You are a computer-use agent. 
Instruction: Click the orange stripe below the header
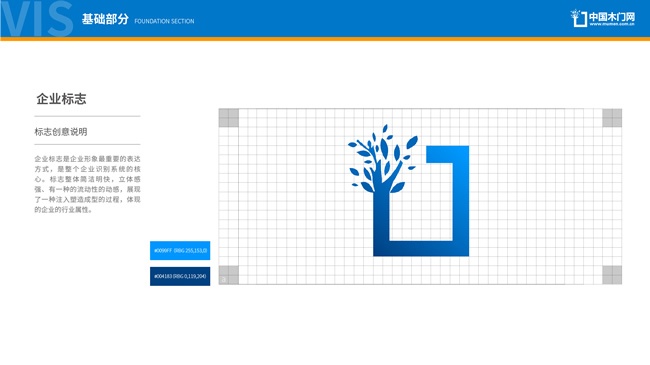[325, 39]
